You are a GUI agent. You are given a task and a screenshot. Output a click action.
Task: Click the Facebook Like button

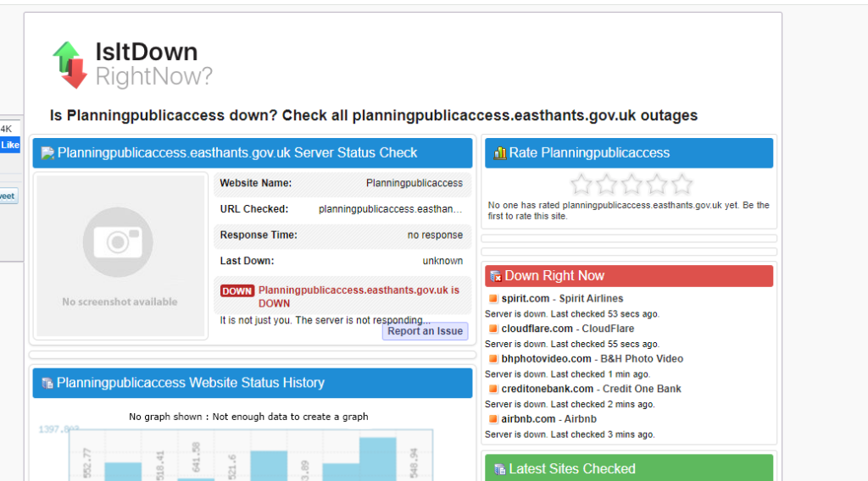pos(9,145)
